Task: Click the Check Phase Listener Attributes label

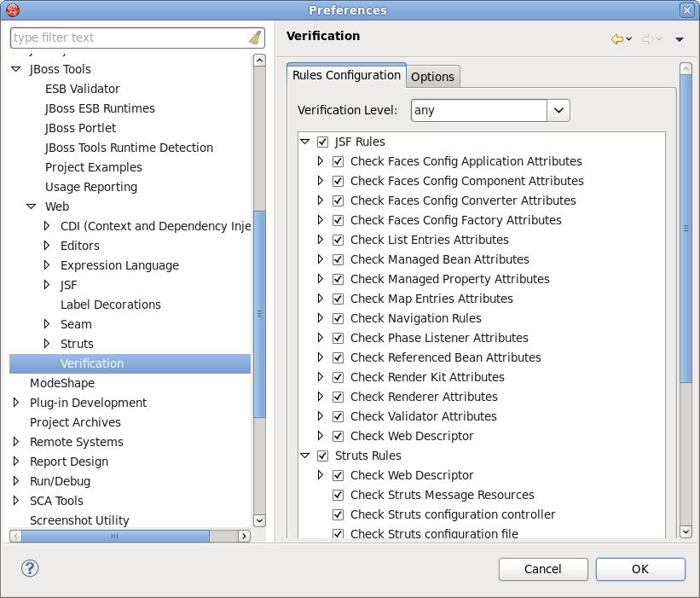Action: pyautogui.click(x=439, y=338)
